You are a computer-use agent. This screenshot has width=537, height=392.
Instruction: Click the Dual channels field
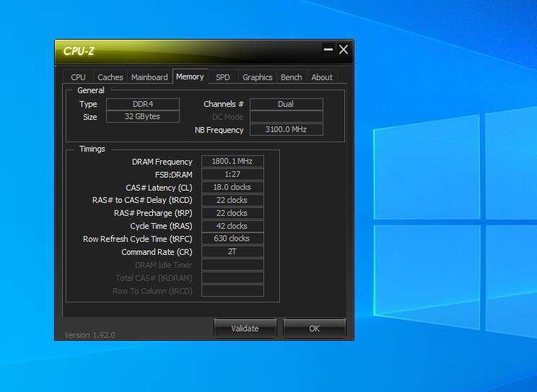click(287, 104)
